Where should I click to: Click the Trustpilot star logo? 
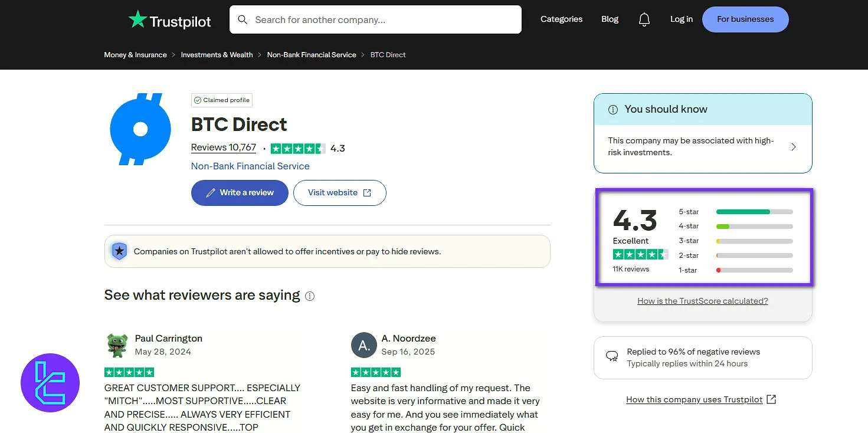[x=137, y=19]
